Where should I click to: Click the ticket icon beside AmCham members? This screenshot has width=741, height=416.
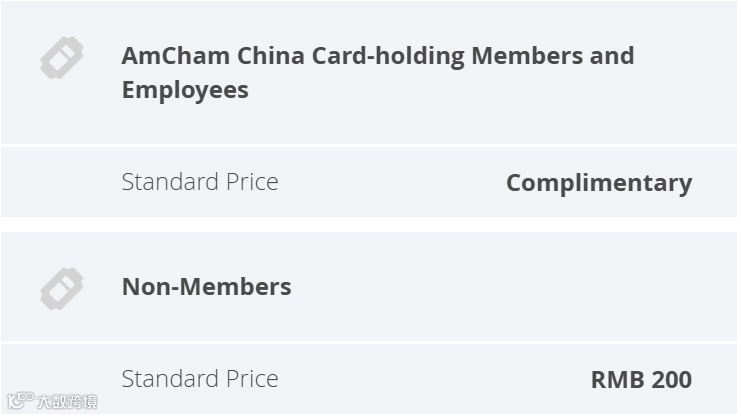pos(61,58)
